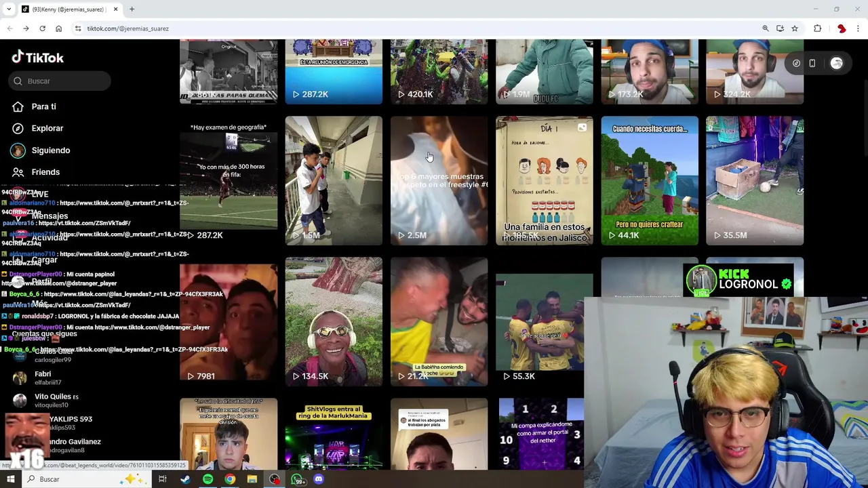Screen dimensions: 868x488
Task: Open the Chrome three-dot menu
Action: click(x=858, y=28)
